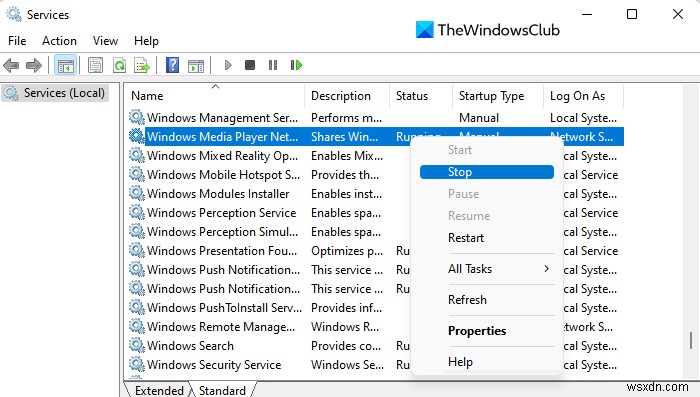Select Windows Perception Simul... service name

click(x=222, y=231)
